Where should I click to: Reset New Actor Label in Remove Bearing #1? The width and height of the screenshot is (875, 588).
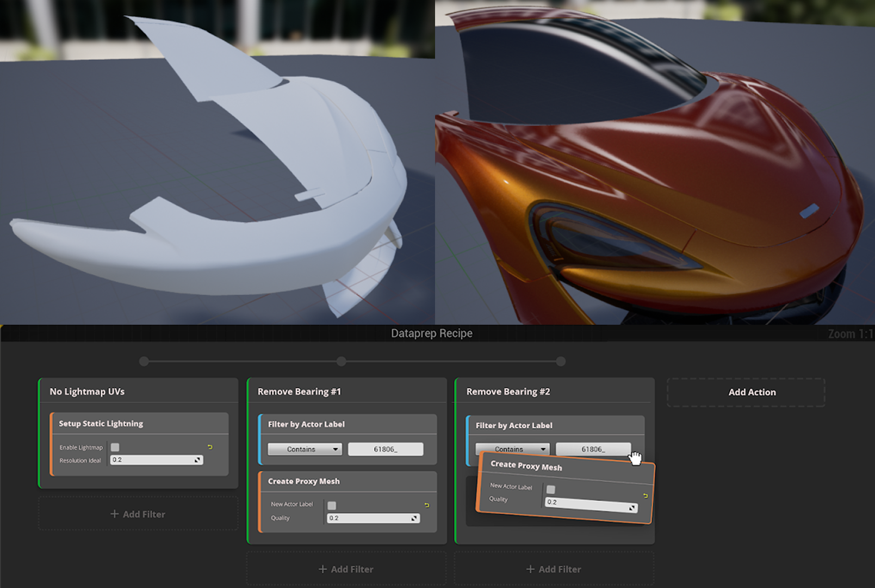coord(427,505)
